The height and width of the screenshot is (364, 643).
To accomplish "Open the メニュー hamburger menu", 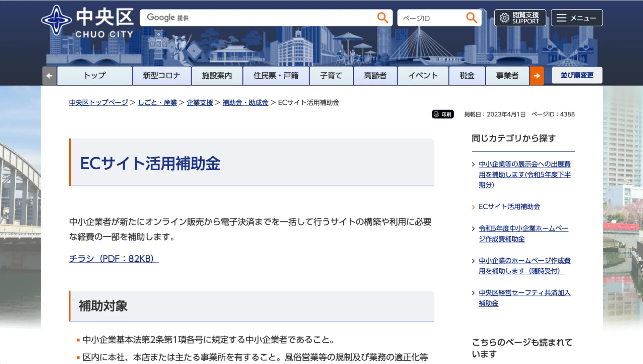I will [x=577, y=18].
